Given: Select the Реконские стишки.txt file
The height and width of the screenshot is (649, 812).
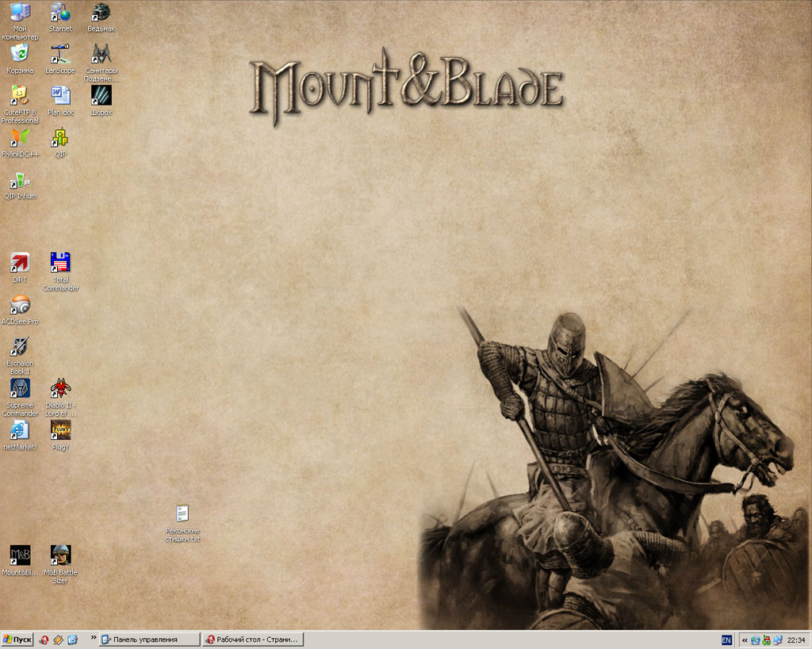Looking at the screenshot, I should pyautogui.click(x=182, y=523).
